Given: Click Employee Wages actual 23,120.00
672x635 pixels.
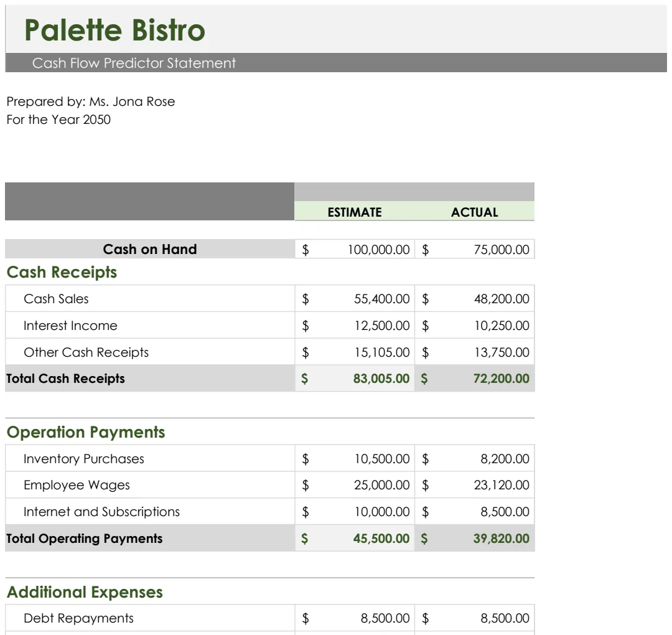Looking at the screenshot, I should [474, 485].
